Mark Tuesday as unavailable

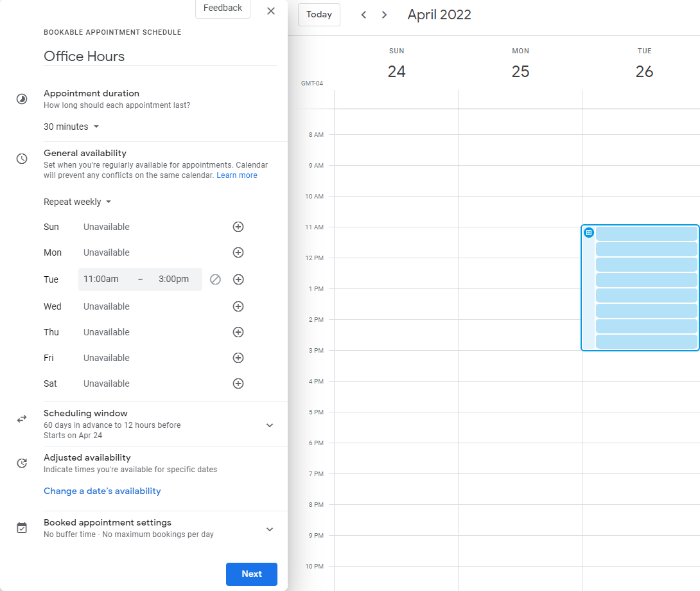pyautogui.click(x=216, y=279)
